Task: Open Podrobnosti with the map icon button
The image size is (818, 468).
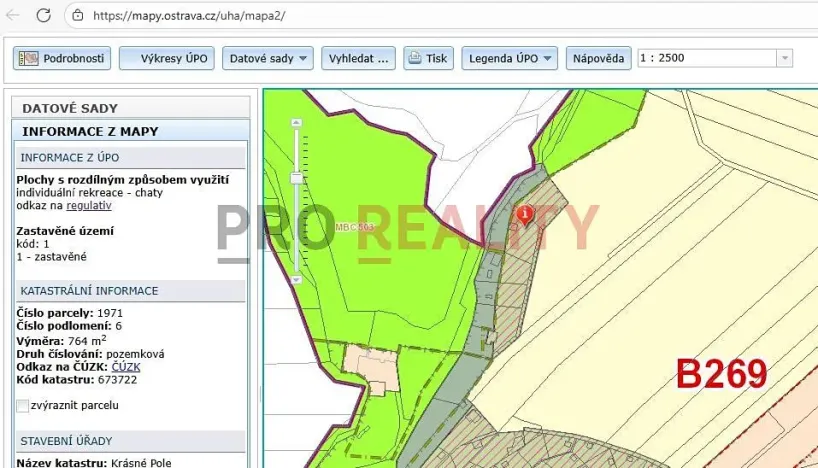Action: point(62,58)
